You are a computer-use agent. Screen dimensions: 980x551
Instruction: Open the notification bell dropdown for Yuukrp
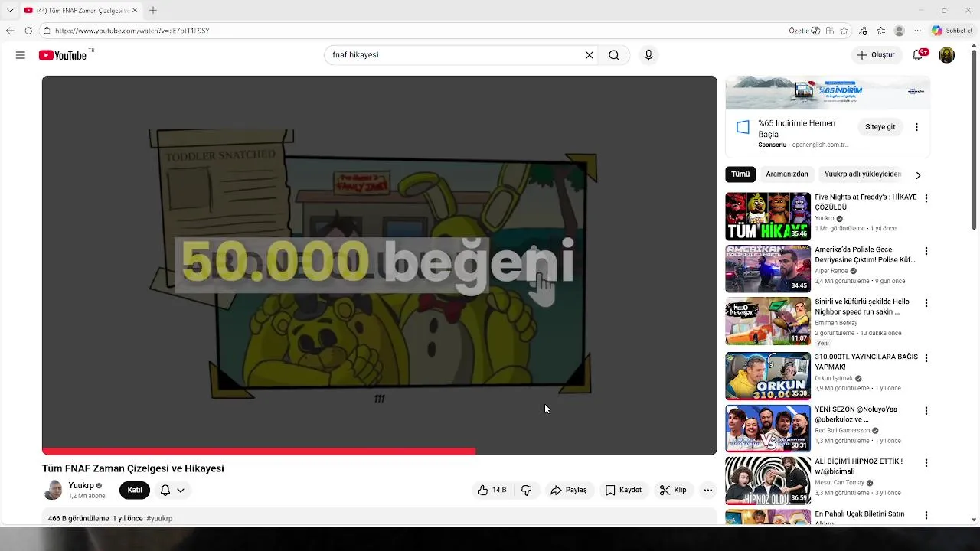click(172, 491)
